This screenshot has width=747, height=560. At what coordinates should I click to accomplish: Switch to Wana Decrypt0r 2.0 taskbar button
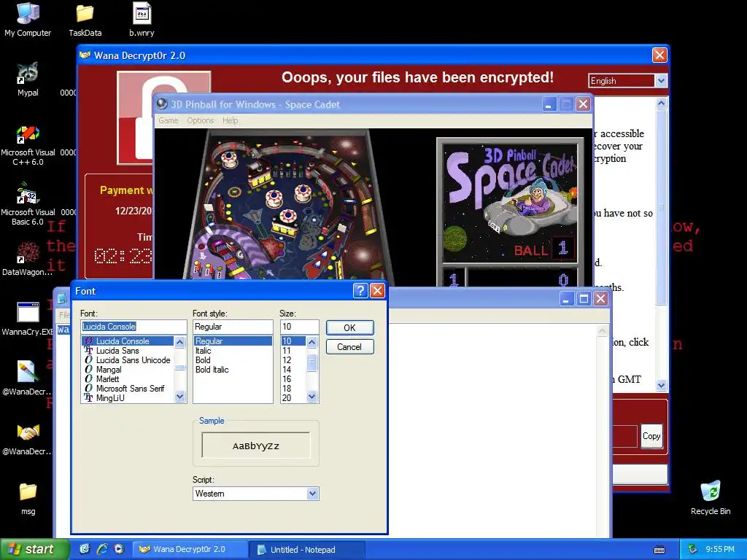click(190, 550)
